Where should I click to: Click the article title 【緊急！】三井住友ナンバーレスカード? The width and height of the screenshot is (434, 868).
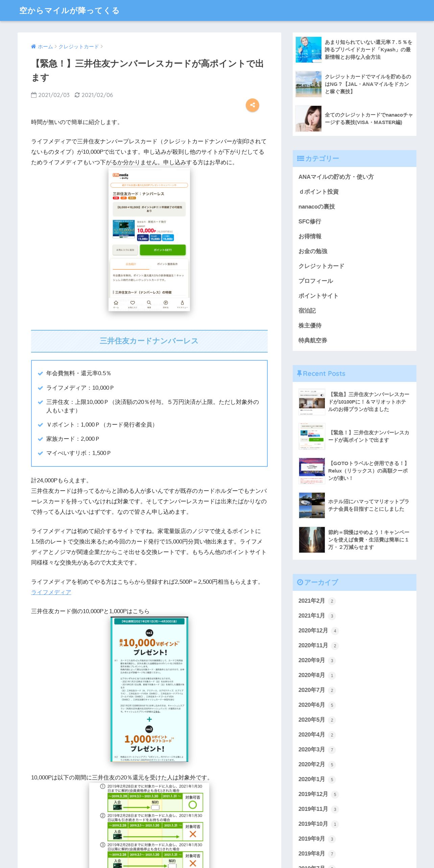point(148,70)
